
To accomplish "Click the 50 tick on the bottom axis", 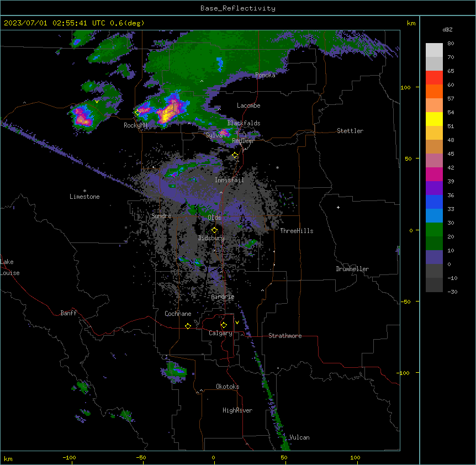I will [x=284, y=457].
